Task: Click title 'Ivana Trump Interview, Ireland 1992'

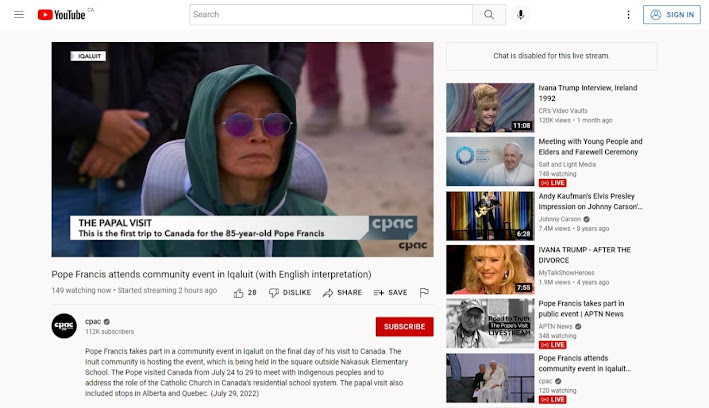Action: [x=587, y=93]
